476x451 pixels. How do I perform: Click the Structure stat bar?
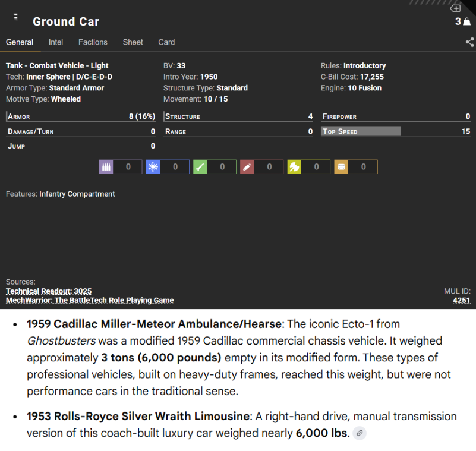pos(238,116)
